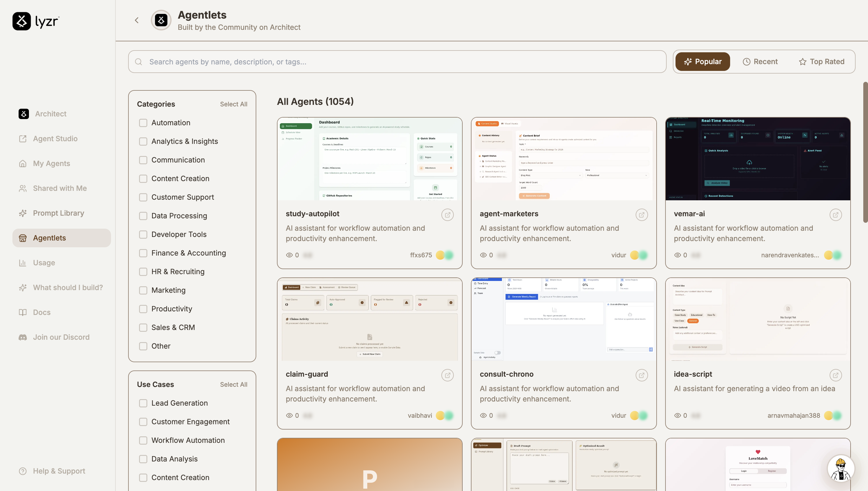The image size is (868, 491).
Task: Check the Marketing category
Action: click(143, 290)
